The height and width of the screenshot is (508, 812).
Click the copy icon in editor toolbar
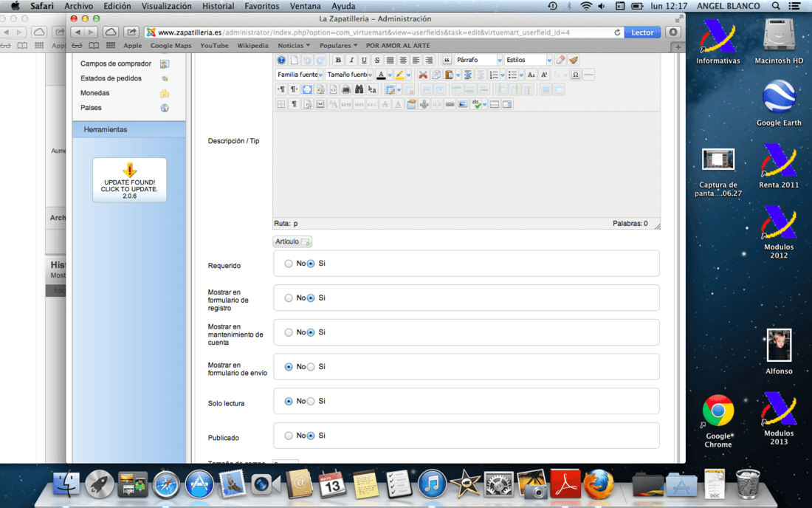coord(436,75)
